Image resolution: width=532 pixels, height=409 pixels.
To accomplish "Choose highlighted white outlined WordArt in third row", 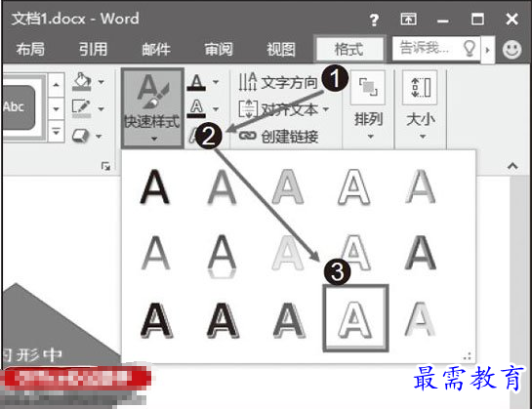I will [355, 318].
